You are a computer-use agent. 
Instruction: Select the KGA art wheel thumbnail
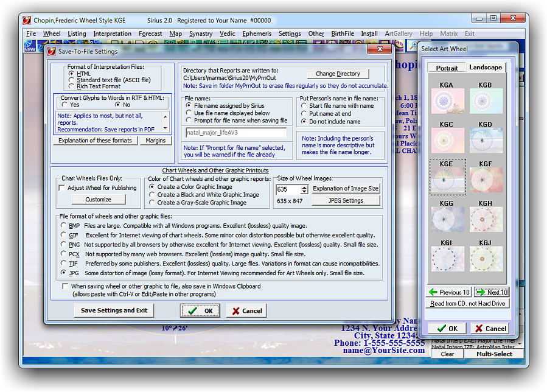pos(447,101)
